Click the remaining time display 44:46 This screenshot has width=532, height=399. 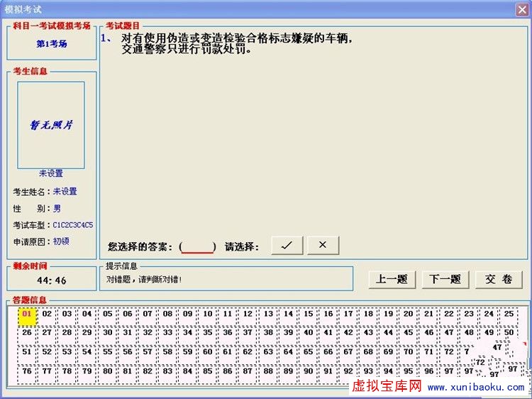pyautogui.click(x=51, y=280)
